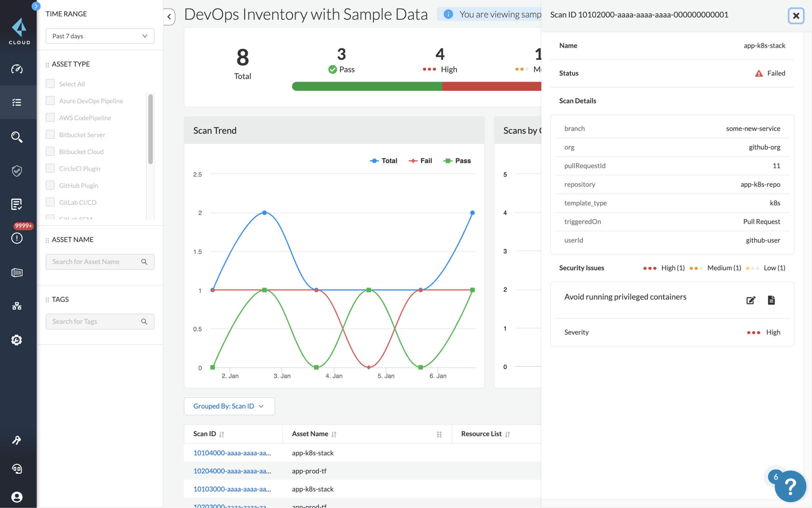Enable Azure DevOps Pipeline asset filter
This screenshot has width=812, height=508.
click(50, 100)
